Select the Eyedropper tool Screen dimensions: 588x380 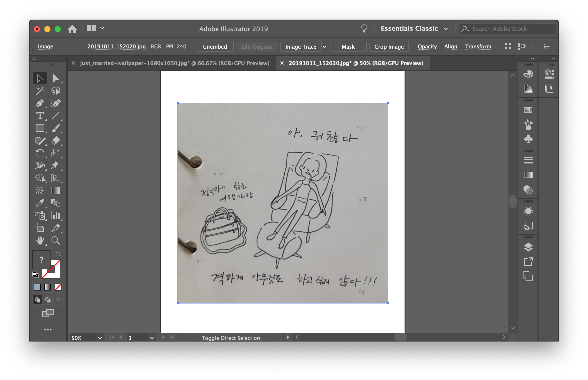[40, 203]
